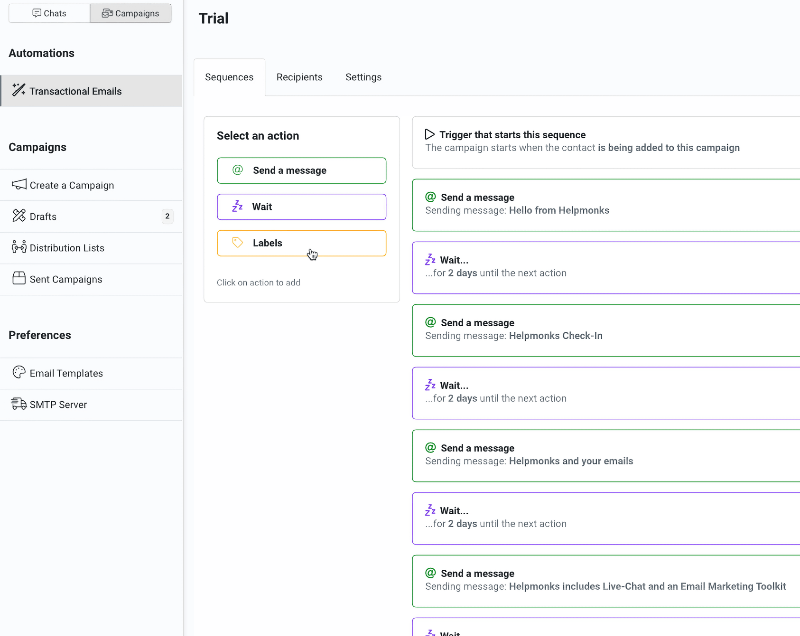Click the 'Click on action to add' hint
Image resolution: width=800 pixels, height=636 pixels.
point(258,283)
